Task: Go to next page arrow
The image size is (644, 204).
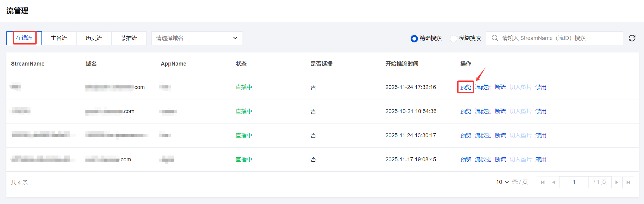Action: click(x=617, y=182)
